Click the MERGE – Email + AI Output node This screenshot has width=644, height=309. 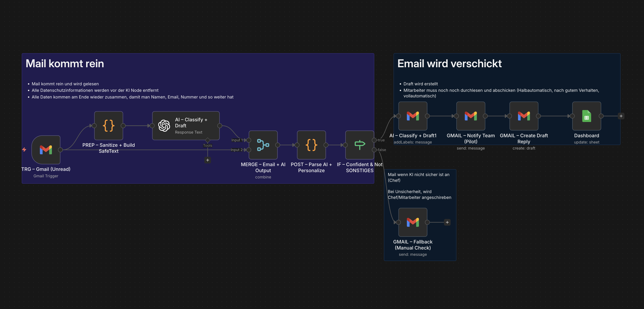click(x=263, y=145)
